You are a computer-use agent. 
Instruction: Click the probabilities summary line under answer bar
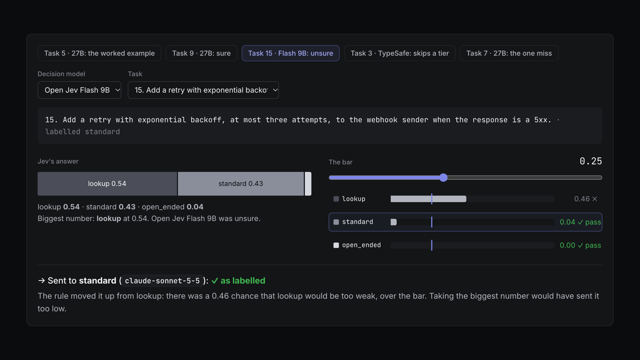pos(120,207)
